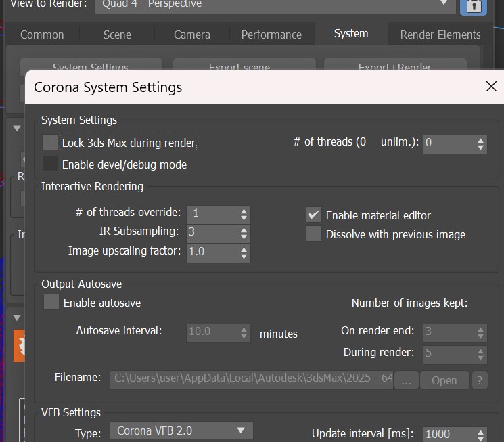Click the threads override value field
Viewport: 504px width, 442px height.
click(x=213, y=215)
